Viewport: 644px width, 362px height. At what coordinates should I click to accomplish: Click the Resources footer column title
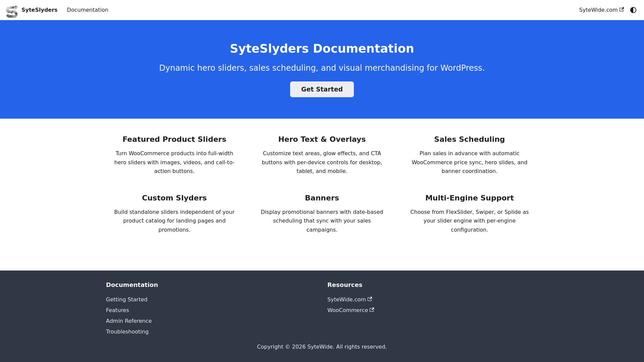345,285
